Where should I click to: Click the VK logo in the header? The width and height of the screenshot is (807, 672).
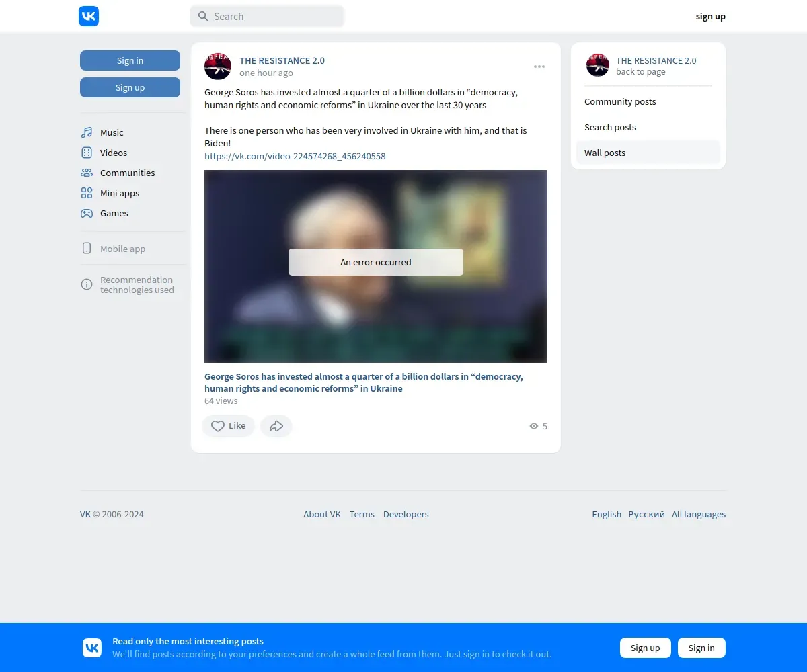89,16
